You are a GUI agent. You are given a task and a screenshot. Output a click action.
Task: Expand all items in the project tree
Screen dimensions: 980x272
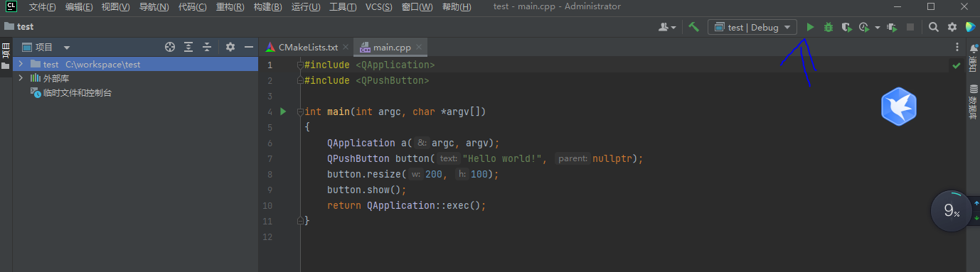[x=188, y=47]
